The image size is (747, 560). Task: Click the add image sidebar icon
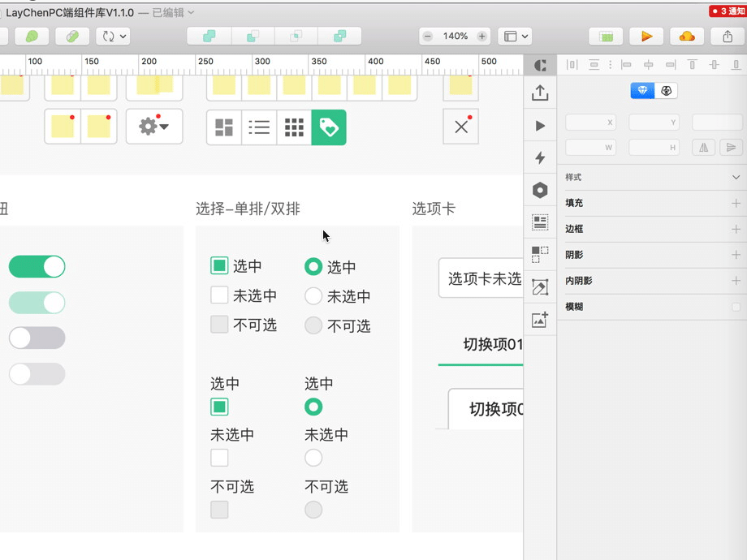coord(540,320)
